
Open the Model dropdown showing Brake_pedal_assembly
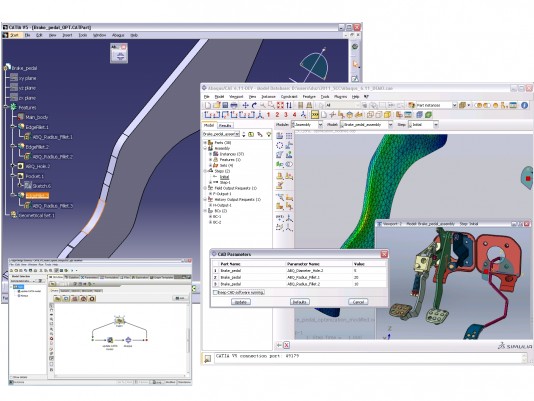[x=366, y=125]
